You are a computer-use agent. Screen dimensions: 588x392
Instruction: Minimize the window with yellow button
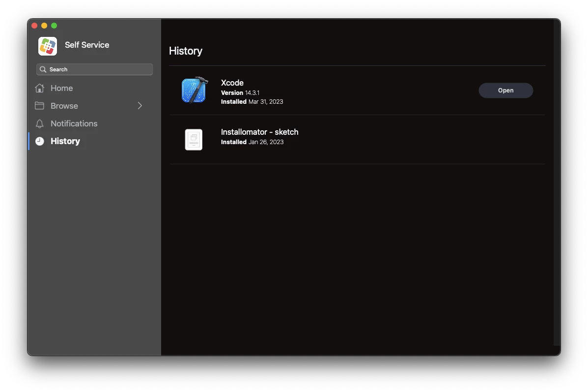[x=44, y=26]
